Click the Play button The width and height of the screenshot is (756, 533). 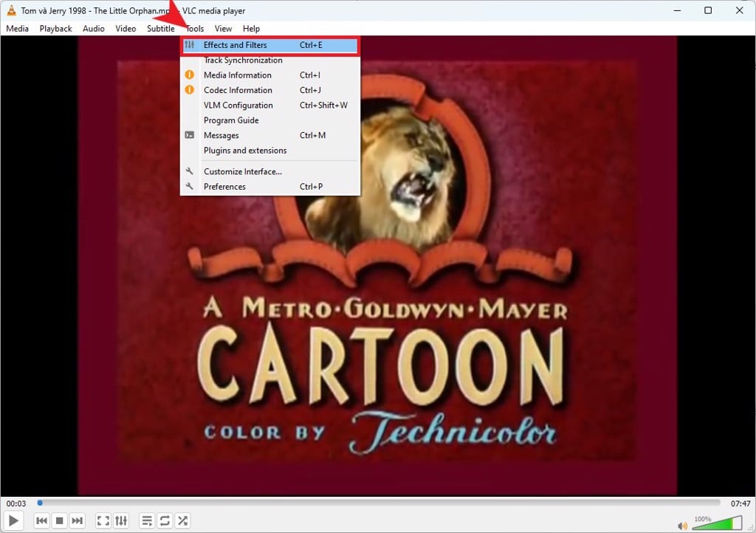[13, 520]
